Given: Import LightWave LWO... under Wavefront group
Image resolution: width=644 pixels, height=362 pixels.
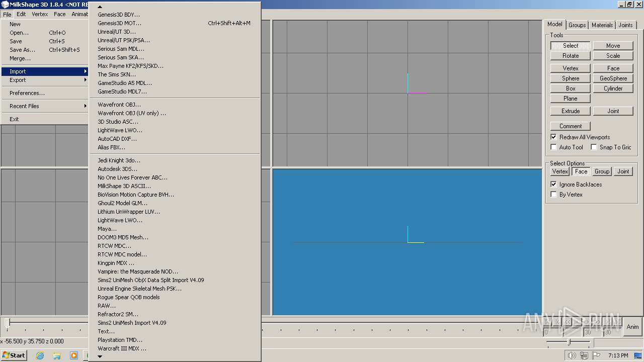Looking at the screenshot, I should (175, 130).
